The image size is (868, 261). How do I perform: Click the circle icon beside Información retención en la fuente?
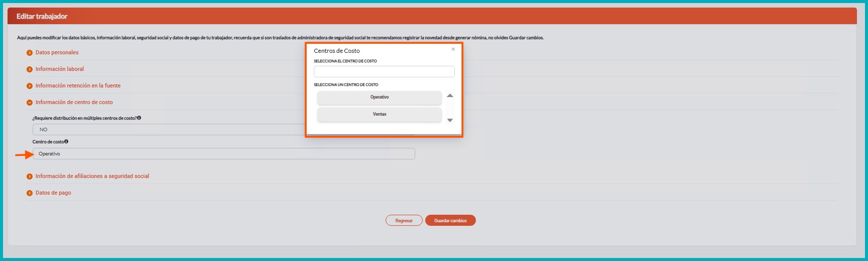click(30, 86)
